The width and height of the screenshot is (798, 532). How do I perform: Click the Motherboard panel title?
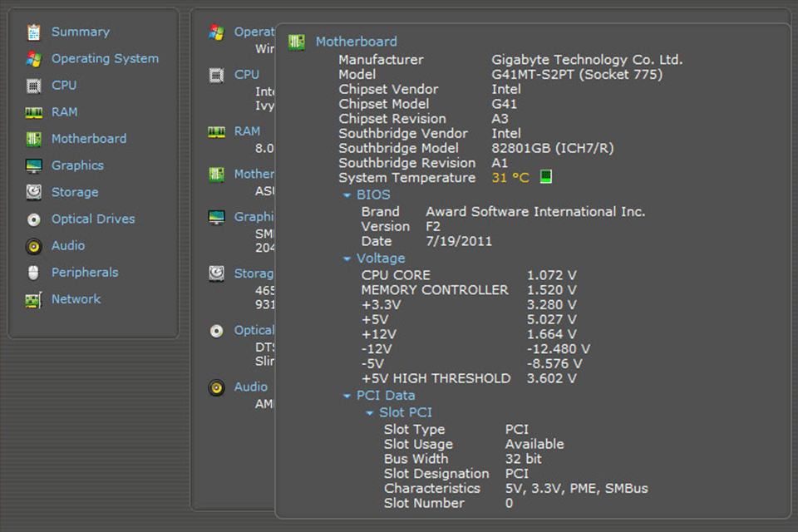tap(356, 42)
